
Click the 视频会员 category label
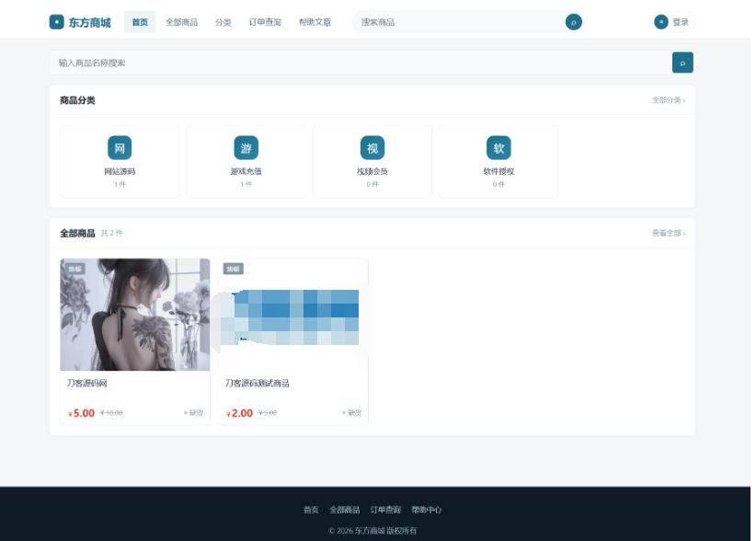click(372, 171)
